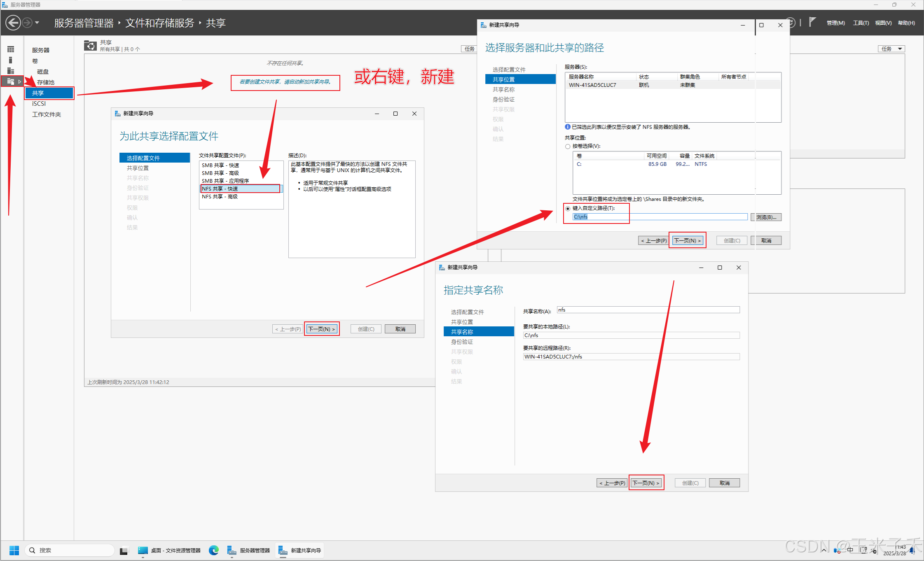Click the 浏览(B)... button
Screen dimensions: 924x561
[765, 217]
